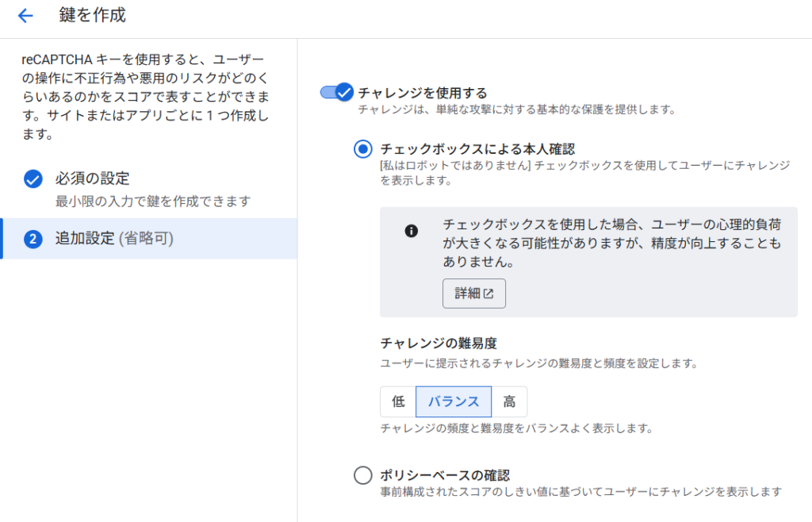Click the external link icon on 詳細
The image size is (812, 522).
[x=489, y=294]
